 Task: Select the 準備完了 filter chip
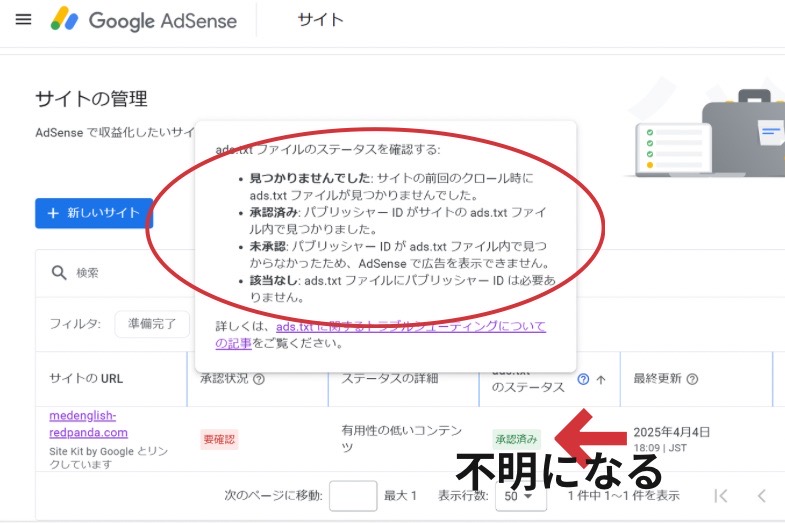click(x=152, y=324)
